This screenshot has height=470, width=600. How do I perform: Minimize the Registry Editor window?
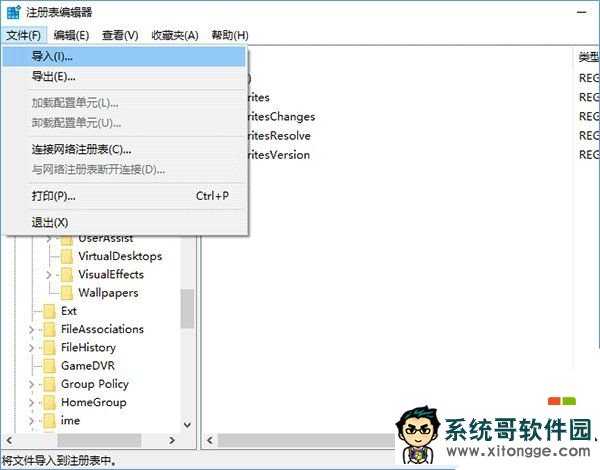tap(582, 12)
